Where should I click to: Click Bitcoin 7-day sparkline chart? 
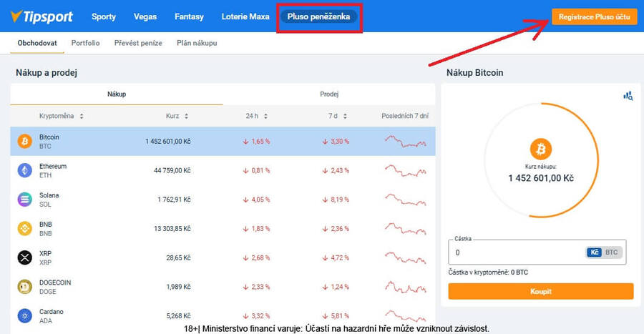406,141
